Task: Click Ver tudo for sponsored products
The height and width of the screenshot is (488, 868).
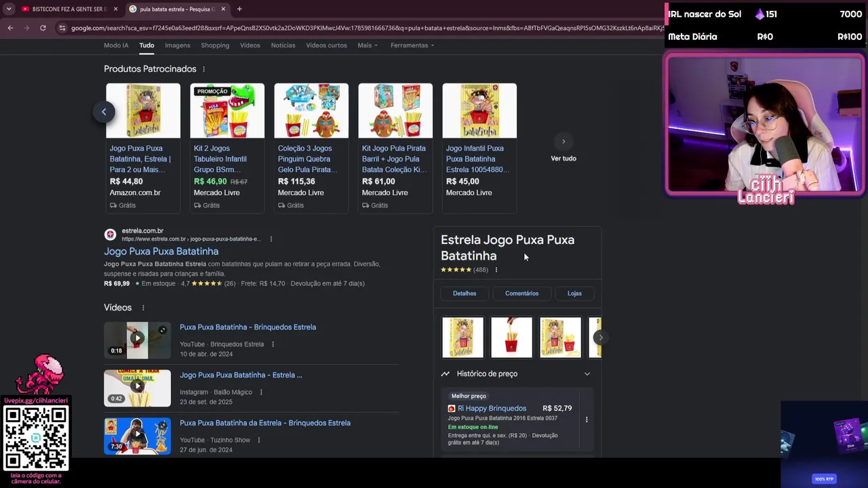Action: [x=564, y=159]
